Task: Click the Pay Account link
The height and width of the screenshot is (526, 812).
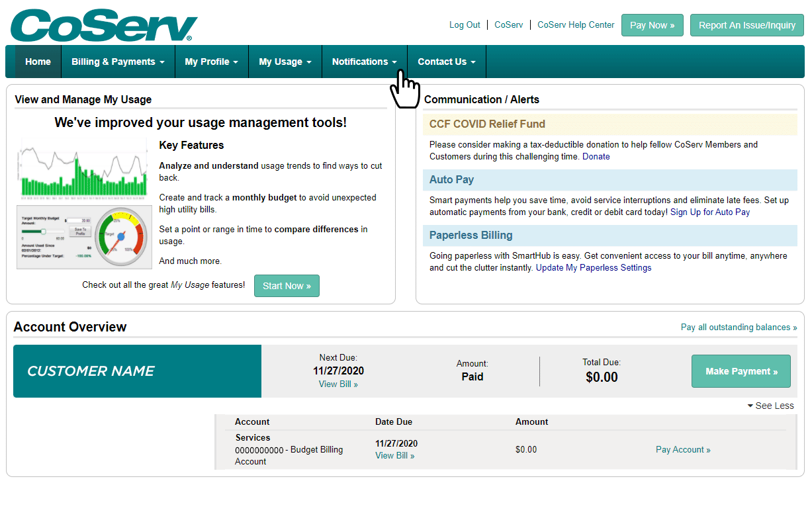Action: tap(683, 450)
